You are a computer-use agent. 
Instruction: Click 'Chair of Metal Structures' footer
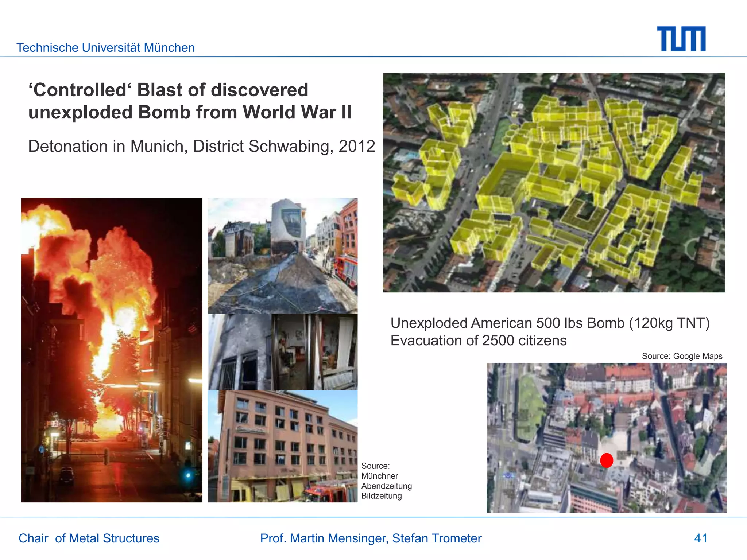coord(89,538)
